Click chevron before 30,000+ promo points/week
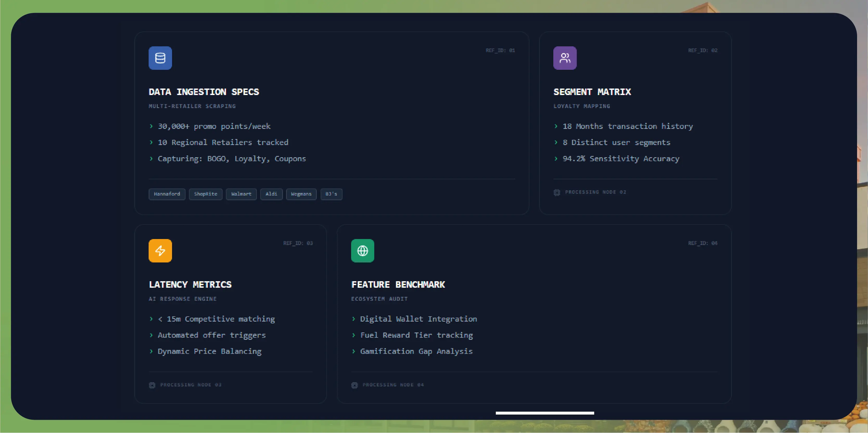This screenshot has height=433, width=868. click(x=151, y=126)
